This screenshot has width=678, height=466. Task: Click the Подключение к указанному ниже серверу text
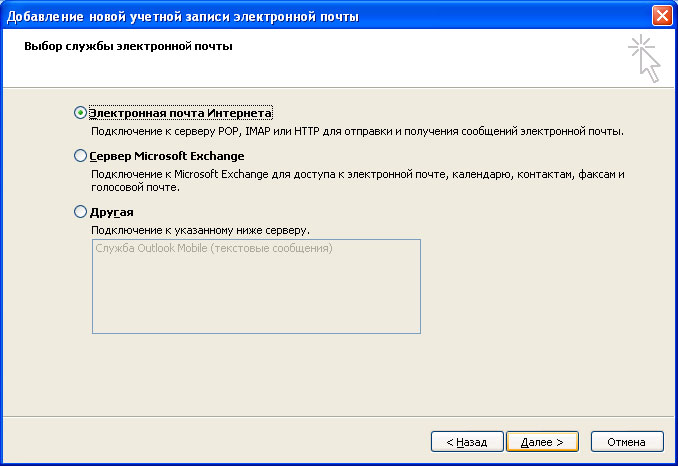click(200, 230)
